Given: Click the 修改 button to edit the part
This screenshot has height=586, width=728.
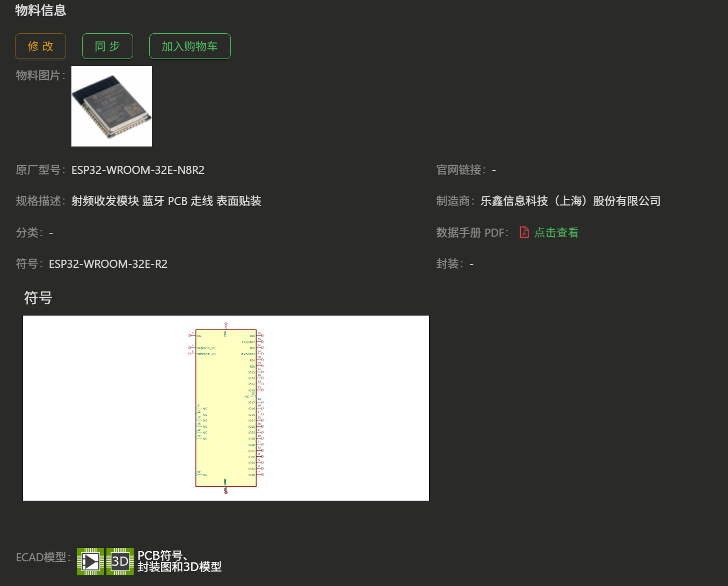Looking at the screenshot, I should click(40, 46).
